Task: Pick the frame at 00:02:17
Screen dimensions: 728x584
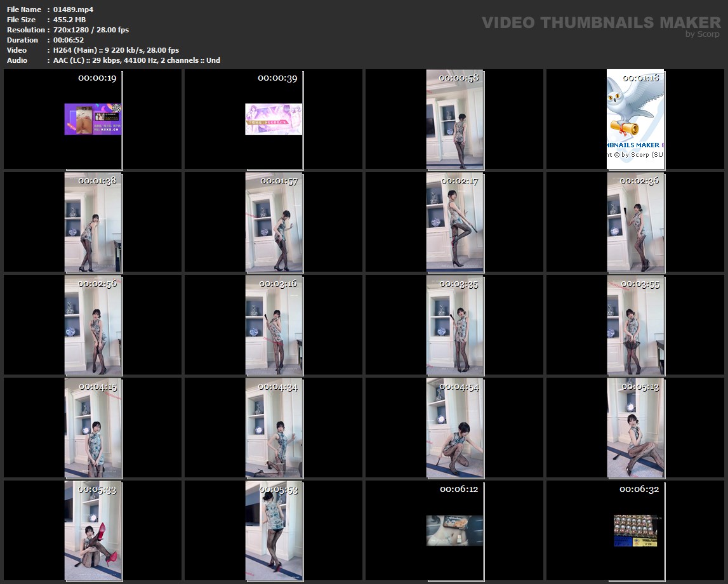Action: coord(455,222)
